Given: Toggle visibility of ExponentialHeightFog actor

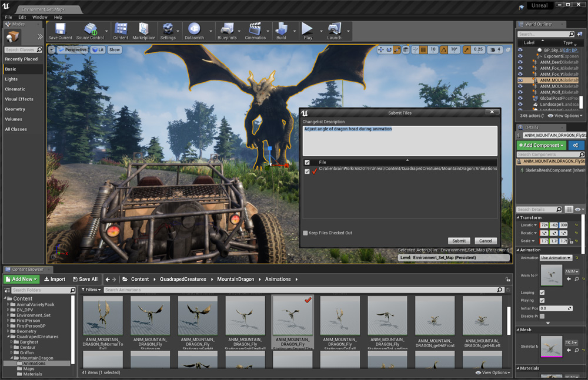Looking at the screenshot, I should 520,56.
